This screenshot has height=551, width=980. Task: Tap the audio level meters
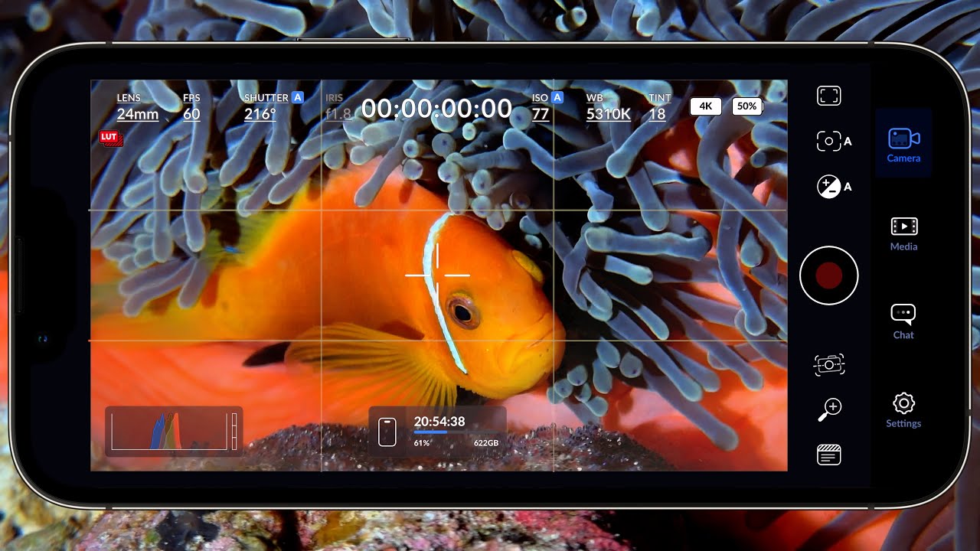[234, 432]
